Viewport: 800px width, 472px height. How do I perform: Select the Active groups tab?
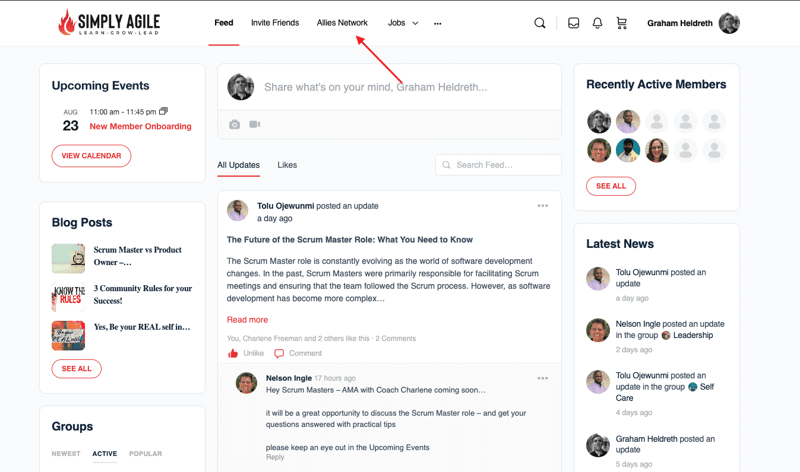(105, 454)
